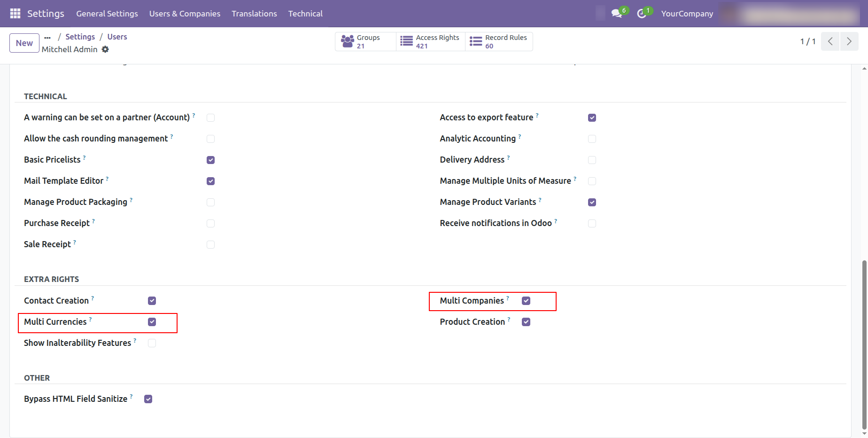Open the conversations chat icon

(617, 14)
